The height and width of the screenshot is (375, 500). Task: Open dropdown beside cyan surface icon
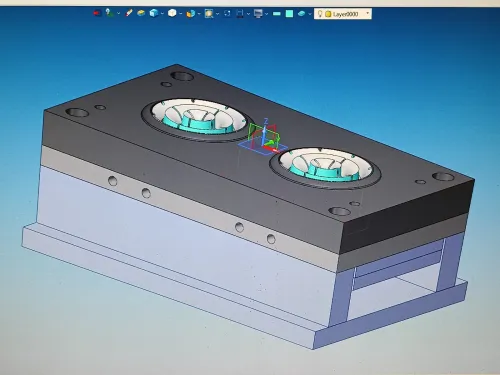tap(310, 14)
